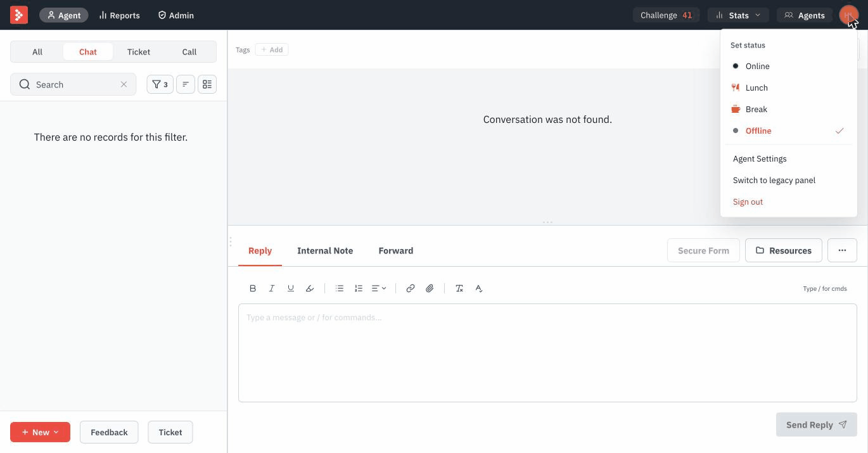The width and height of the screenshot is (868, 453).
Task: Expand the text alignment dropdown
Action: 379,288
